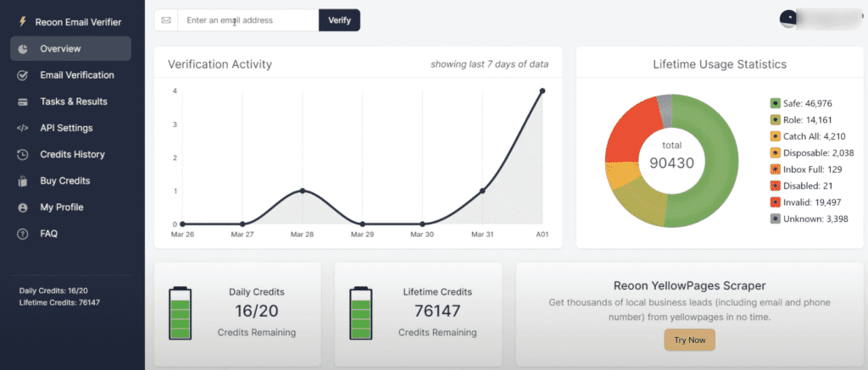Click the My Profile user icon
Viewport: 868px width, 370px height.
coord(22,207)
